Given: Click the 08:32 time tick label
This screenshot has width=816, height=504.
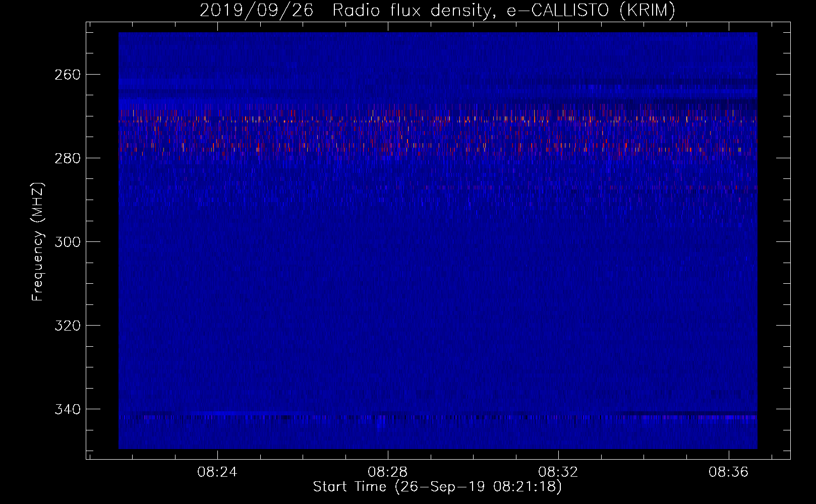Looking at the screenshot, I should [x=558, y=472].
